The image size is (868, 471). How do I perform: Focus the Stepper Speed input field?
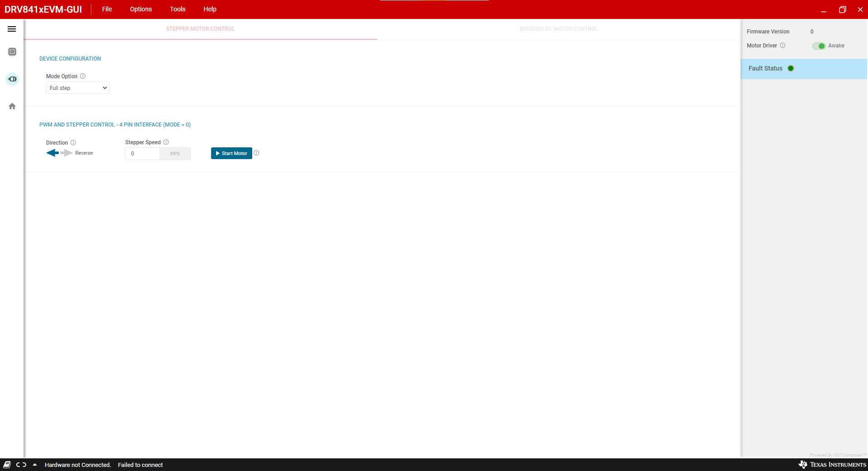(142, 154)
